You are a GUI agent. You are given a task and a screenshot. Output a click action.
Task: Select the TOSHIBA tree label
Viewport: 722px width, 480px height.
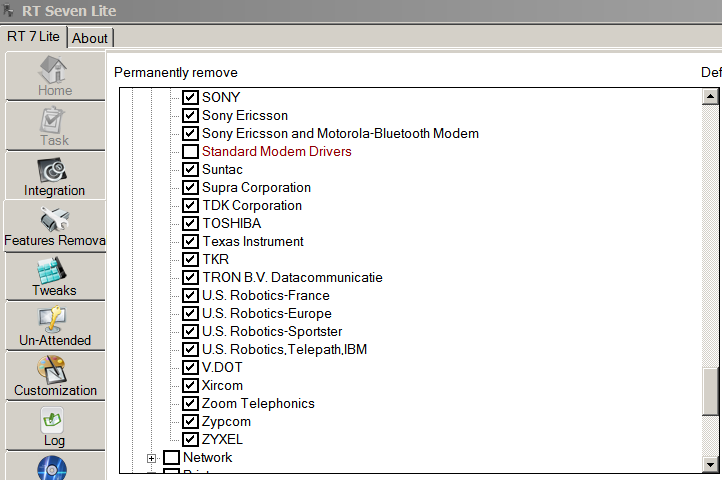(x=232, y=223)
